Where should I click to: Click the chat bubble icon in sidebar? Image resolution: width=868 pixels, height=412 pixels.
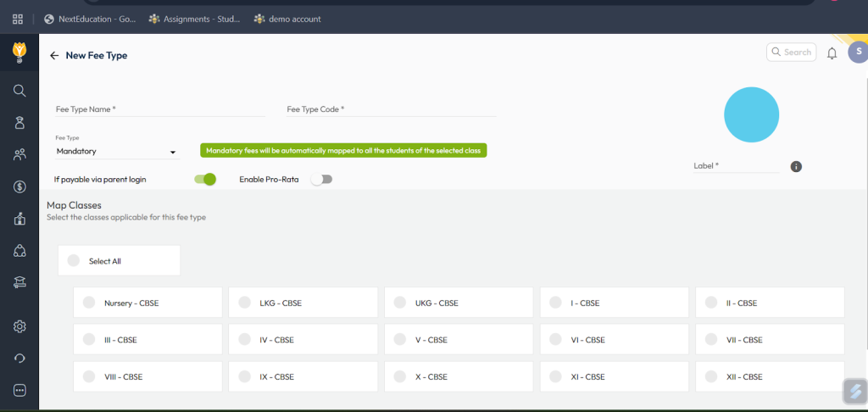(x=19, y=390)
